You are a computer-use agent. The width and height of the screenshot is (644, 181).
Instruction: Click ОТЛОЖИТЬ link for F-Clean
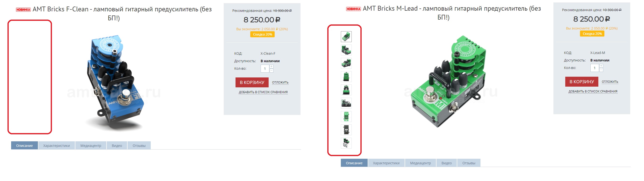(280, 82)
